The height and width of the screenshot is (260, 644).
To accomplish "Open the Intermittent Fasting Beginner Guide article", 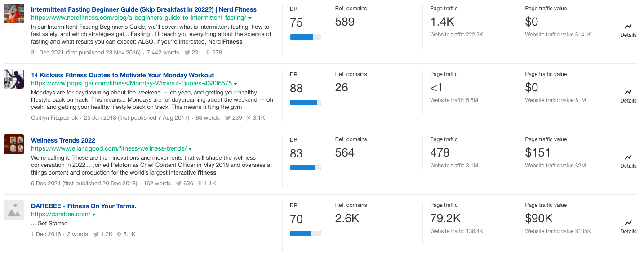I will 143,9.
